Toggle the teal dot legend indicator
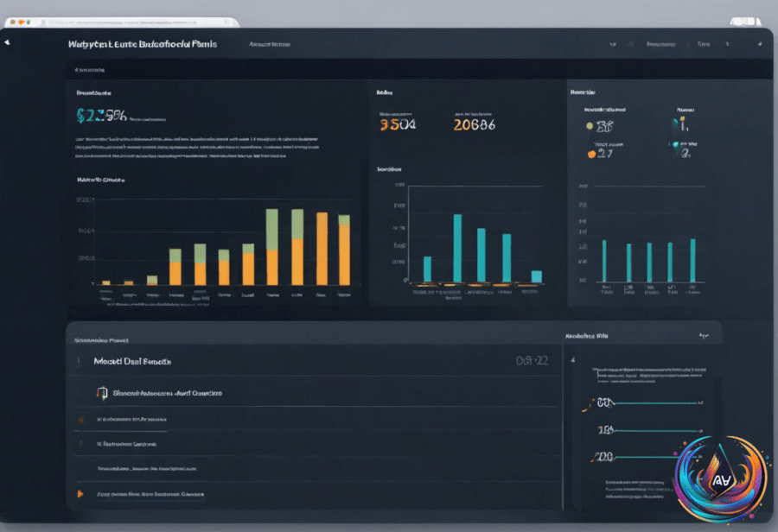This screenshot has width=778, height=532. pos(675,144)
